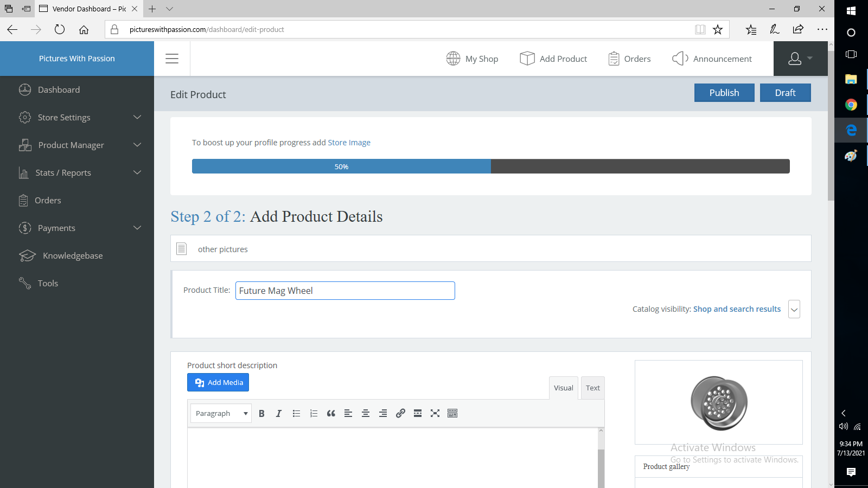
Task: Open Windows Task View
Action: click(x=851, y=54)
